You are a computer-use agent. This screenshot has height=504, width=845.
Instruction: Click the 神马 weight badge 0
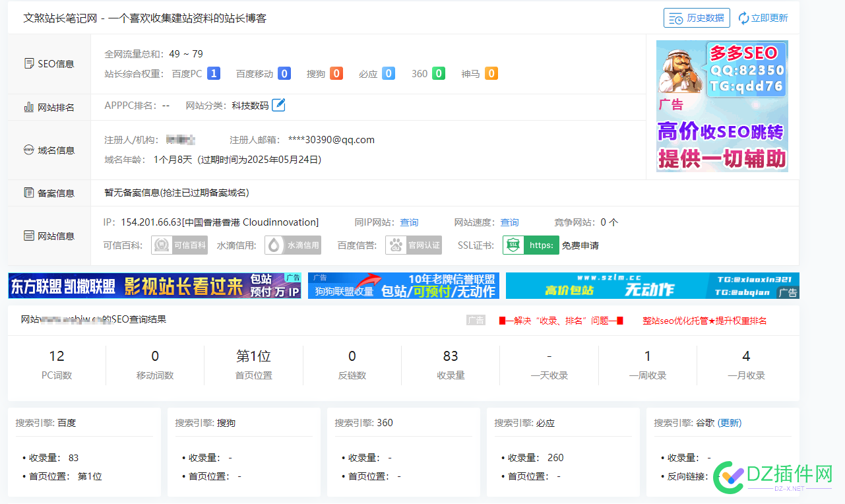click(x=491, y=73)
